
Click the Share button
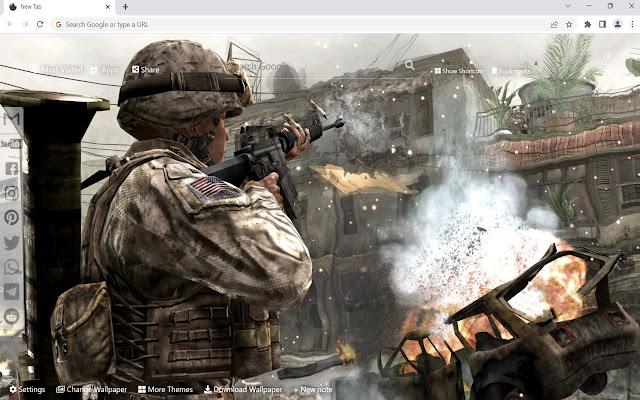[x=146, y=70]
